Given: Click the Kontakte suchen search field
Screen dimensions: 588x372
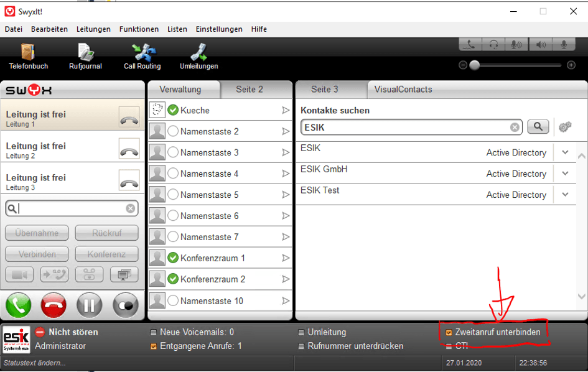Looking at the screenshot, I should [x=411, y=128].
